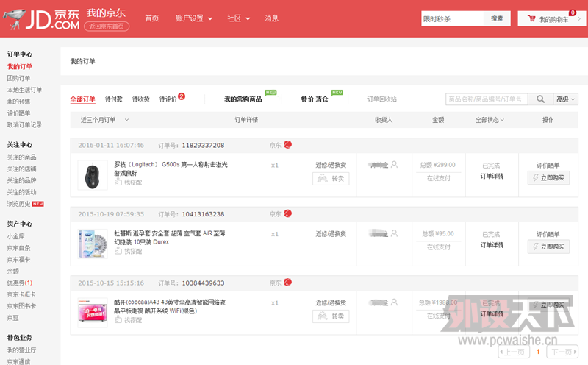
Task: Click JD seller icon for order 10384439633
Action: (x=287, y=282)
